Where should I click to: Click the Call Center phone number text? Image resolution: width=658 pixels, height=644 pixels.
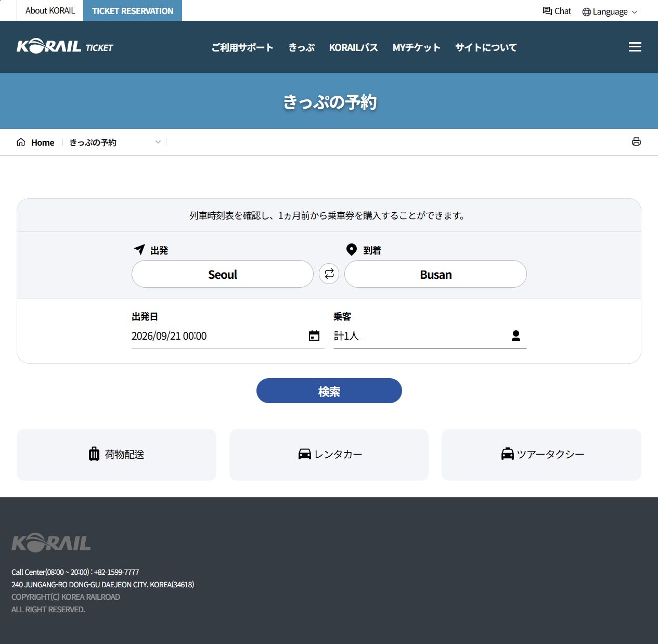coord(75,572)
